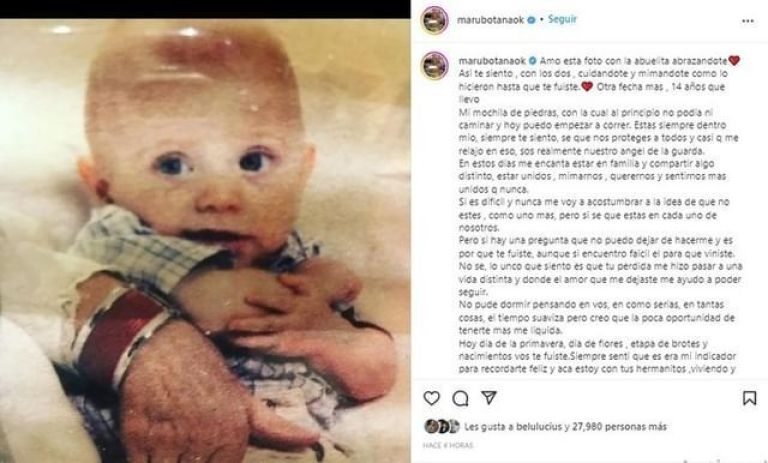Click the header profile avatar picture
The height and width of the screenshot is (463, 768).
[434, 20]
